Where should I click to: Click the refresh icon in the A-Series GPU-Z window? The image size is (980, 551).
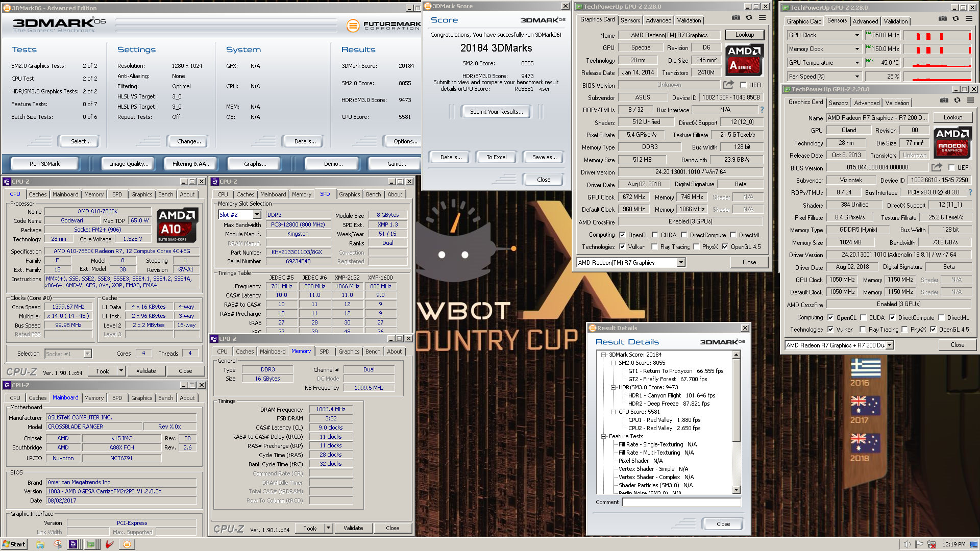tap(749, 18)
